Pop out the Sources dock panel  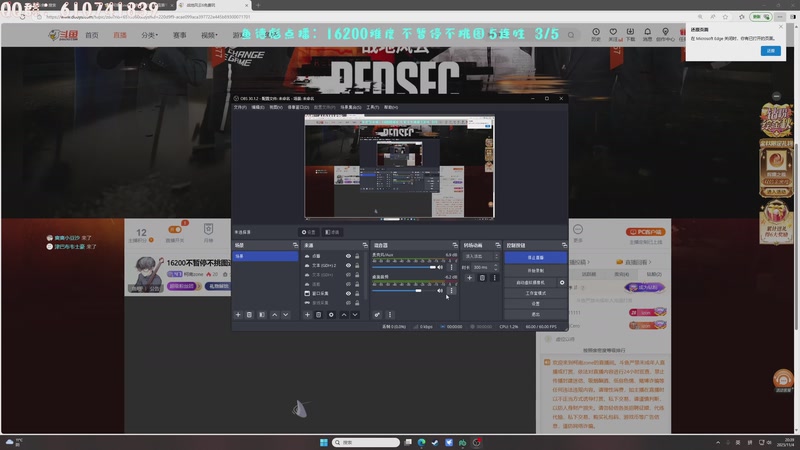click(x=365, y=245)
